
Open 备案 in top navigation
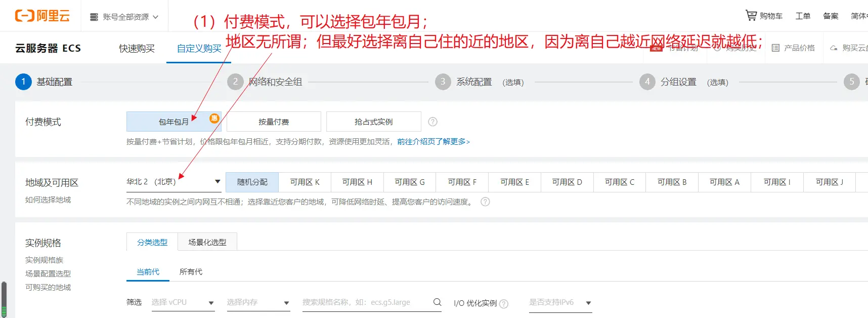tap(831, 16)
